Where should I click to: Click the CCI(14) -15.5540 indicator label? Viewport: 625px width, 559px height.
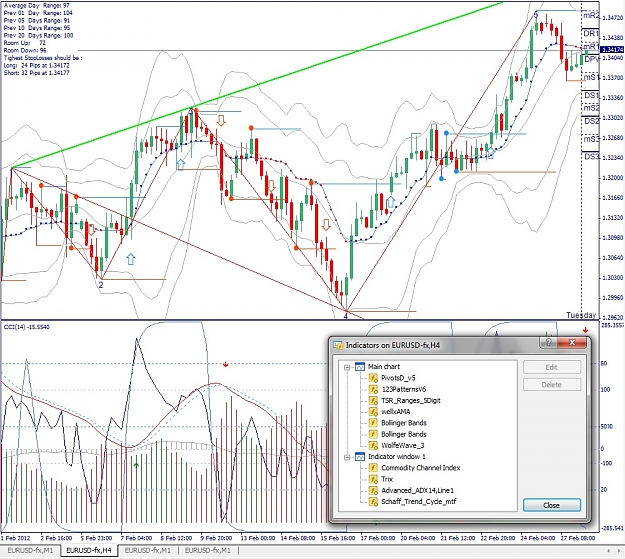pos(27,327)
